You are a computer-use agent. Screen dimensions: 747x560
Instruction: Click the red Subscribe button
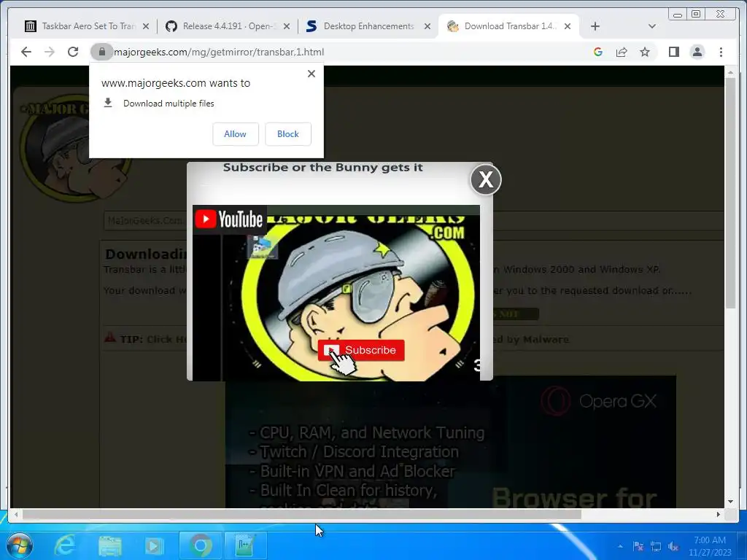tap(361, 350)
